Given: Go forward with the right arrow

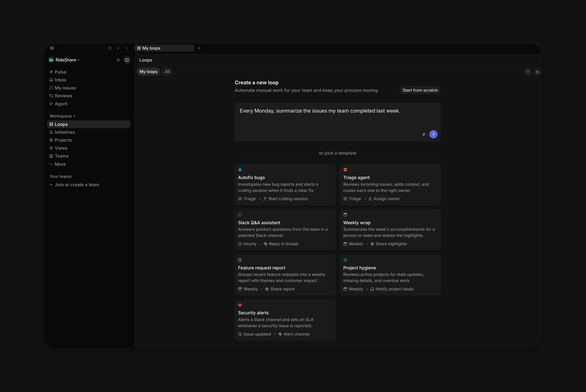Looking at the screenshot, I should coord(127,48).
